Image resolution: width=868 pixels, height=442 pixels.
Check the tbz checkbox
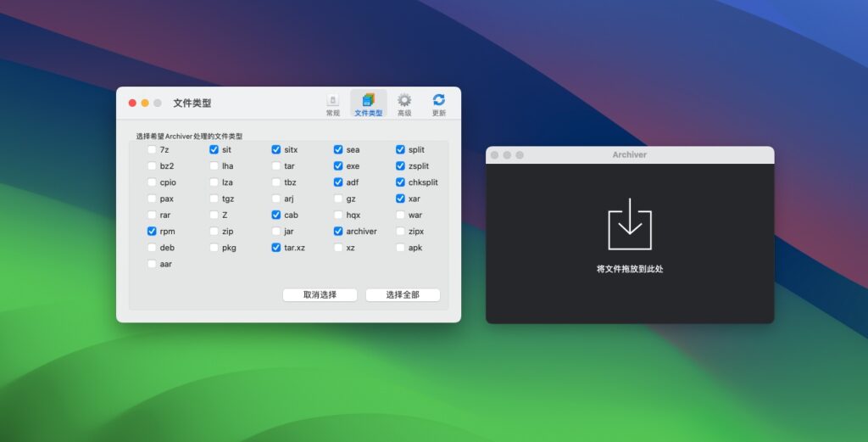(275, 182)
